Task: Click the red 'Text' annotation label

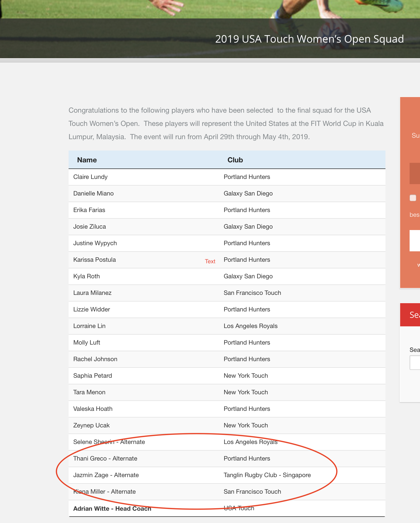Action: tap(210, 261)
